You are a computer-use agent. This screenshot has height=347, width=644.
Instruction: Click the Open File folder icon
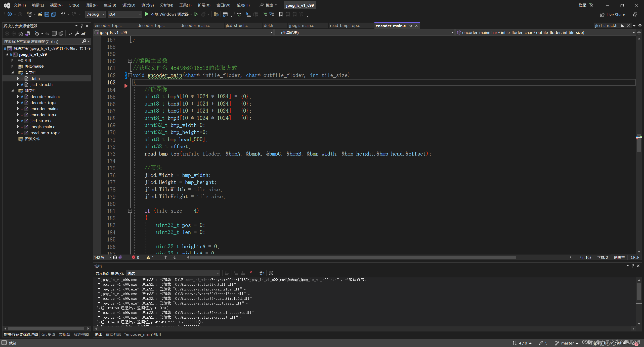click(40, 14)
